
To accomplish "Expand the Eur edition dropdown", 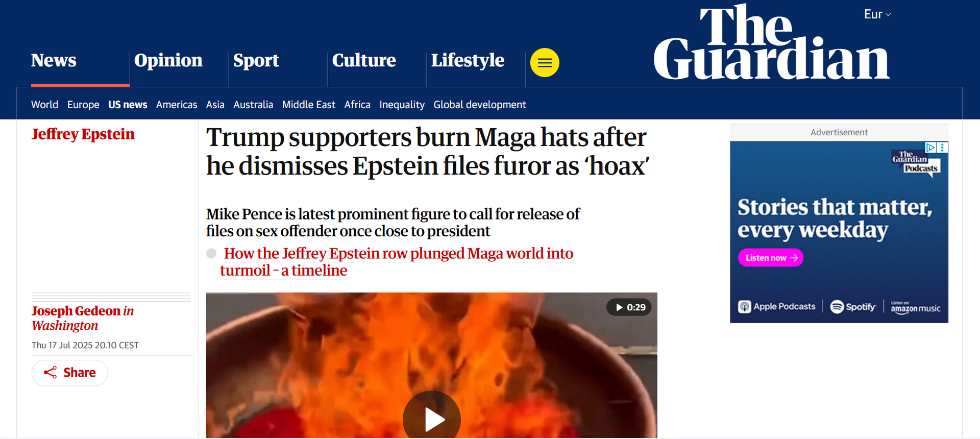I will click(877, 14).
